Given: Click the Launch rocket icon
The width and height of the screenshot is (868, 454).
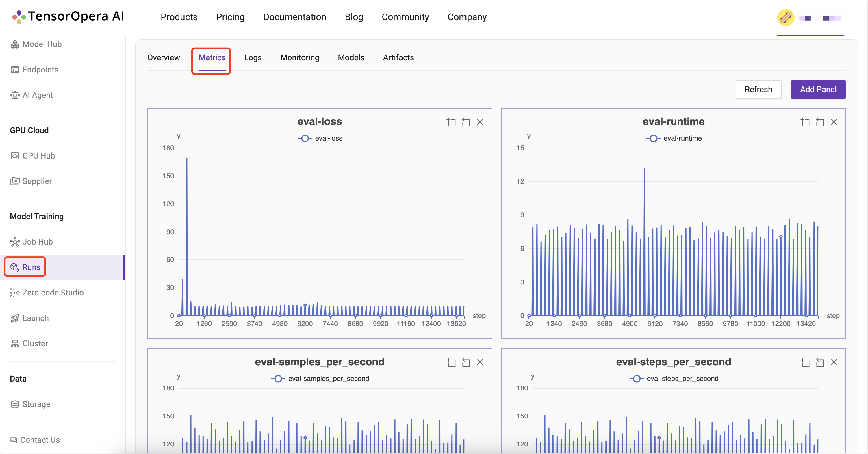Looking at the screenshot, I should [x=15, y=318].
